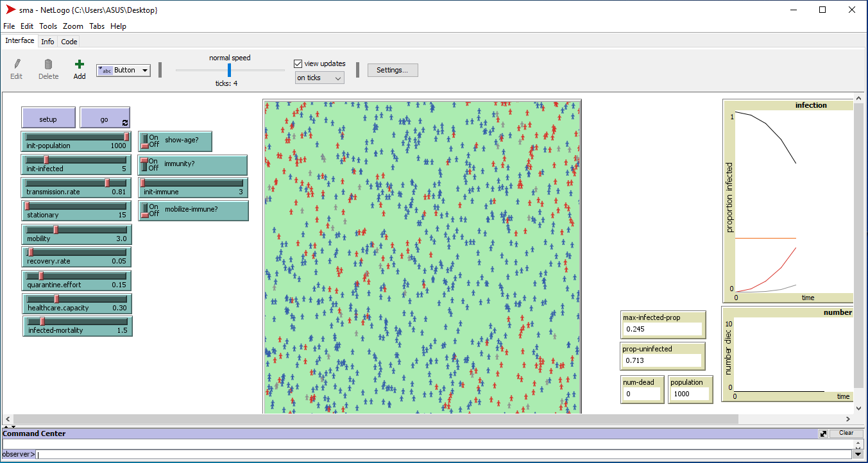Click the scroll left arrow of horizontal scrollbar
The image size is (868, 463).
click(x=6, y=419)
